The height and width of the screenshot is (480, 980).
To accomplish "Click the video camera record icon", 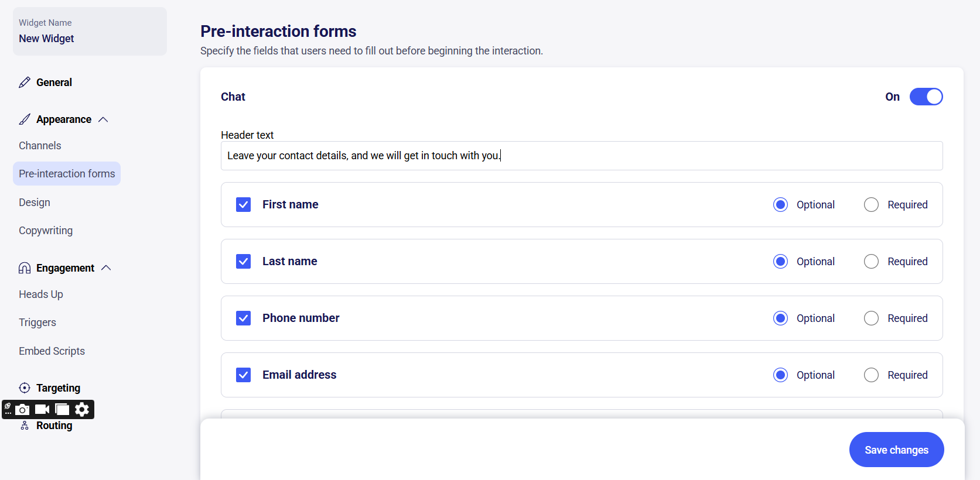I will (42, 410).
